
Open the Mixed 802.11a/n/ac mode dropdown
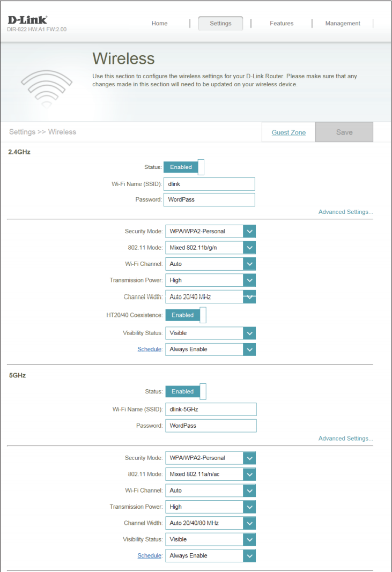210,474
